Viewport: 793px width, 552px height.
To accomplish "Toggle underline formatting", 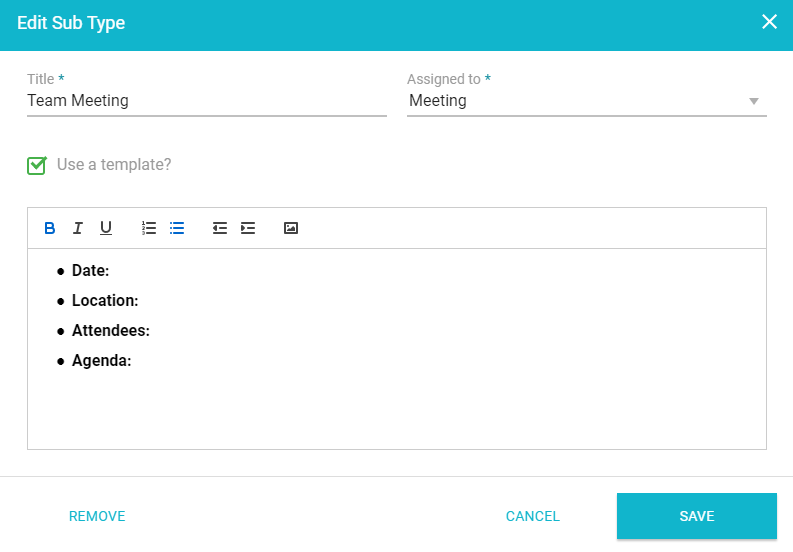I will click(106, 228).
